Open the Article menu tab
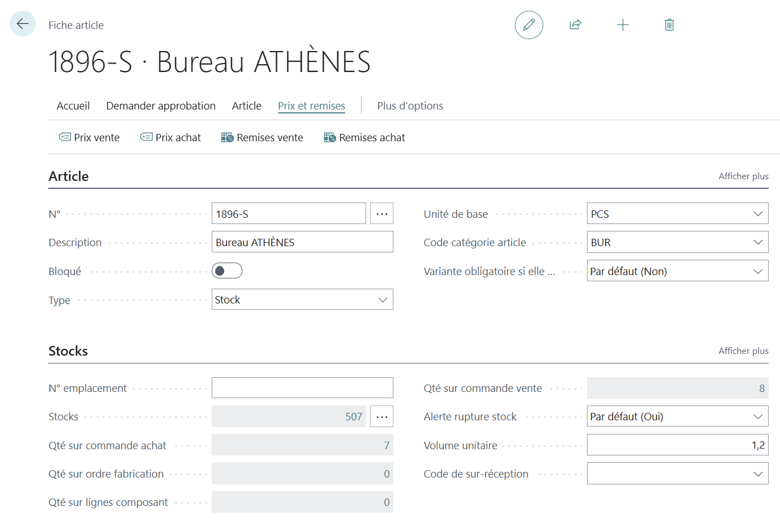 (x=246, y=105)
